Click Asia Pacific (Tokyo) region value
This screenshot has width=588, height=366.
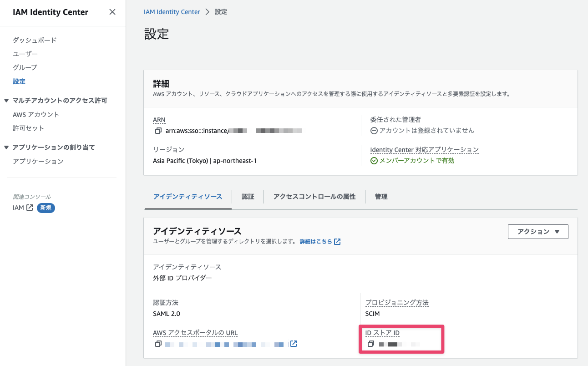point(205,161)
